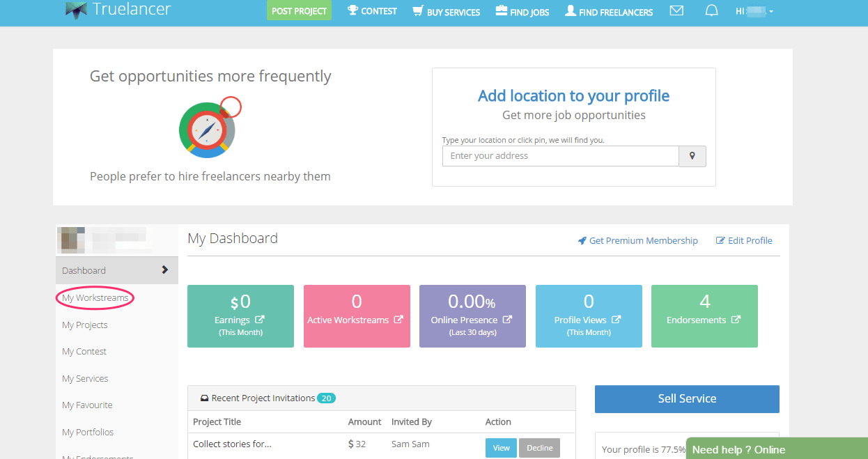Click the user profile avatar thumbnail
The image size is (868, 459).
70,239
